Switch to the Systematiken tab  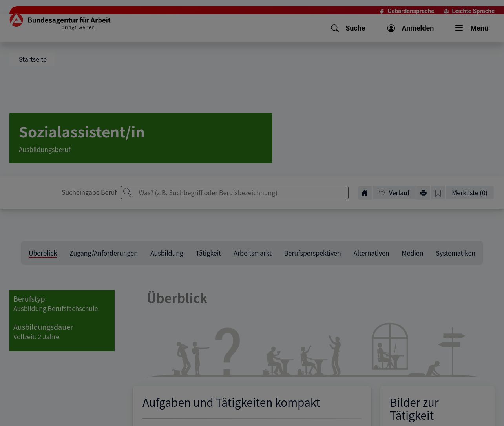(455, 253)
